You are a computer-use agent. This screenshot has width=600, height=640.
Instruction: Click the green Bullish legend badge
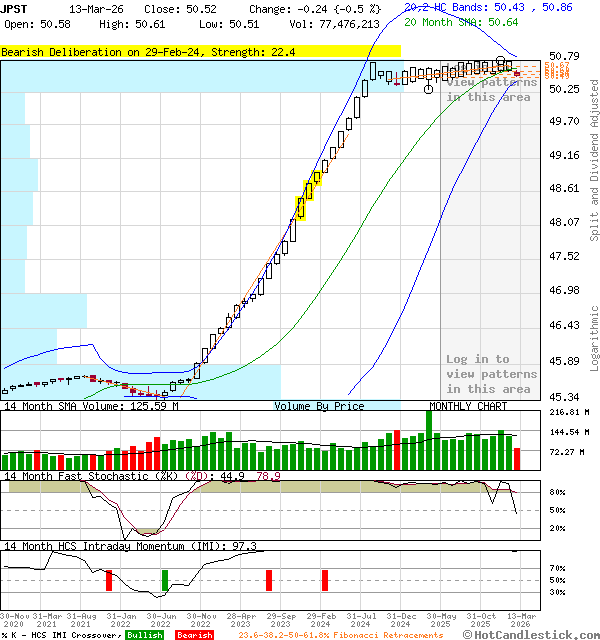tap(144, 635)
